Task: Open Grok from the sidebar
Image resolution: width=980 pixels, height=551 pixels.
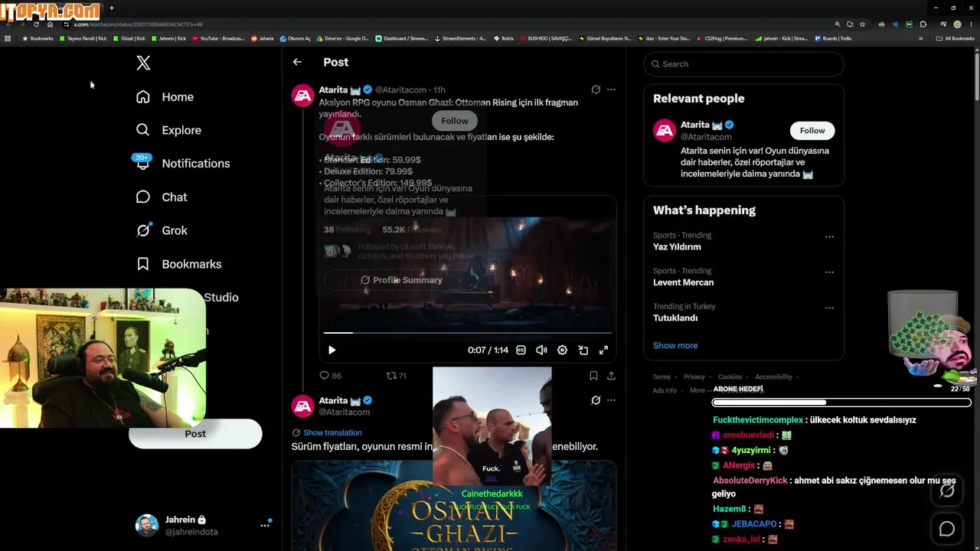Action: [x=162, y=230]
